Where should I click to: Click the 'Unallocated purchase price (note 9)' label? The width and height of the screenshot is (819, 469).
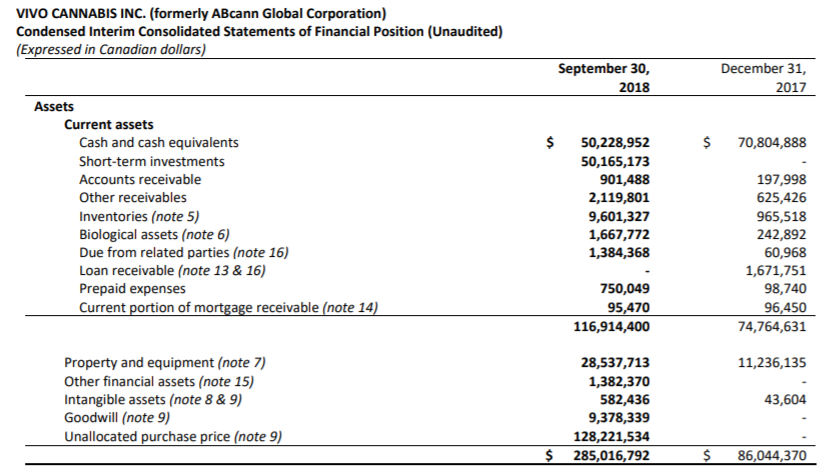pyautogui.click(x=173, y=436)
